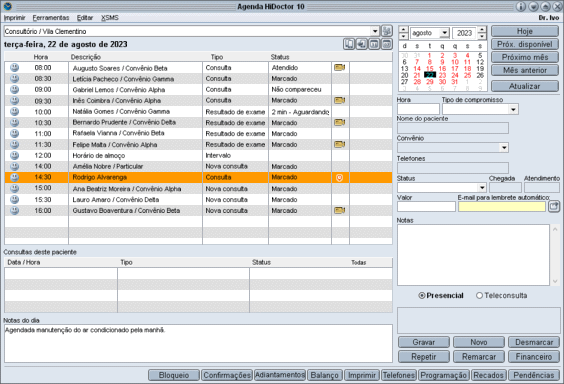564x384 pixels.
Task: Click the Gravar button
Action: click(x=424, y=342)
